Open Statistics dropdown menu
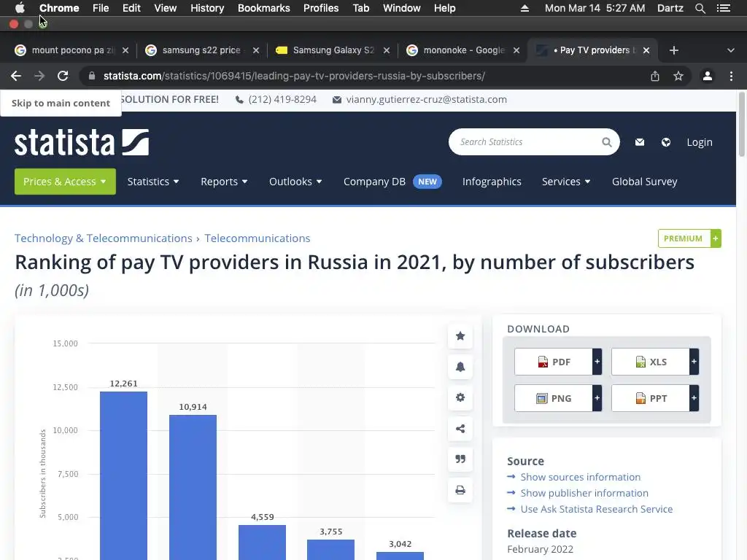The height and width of the screenshot is (560, 747). [153, 182]
